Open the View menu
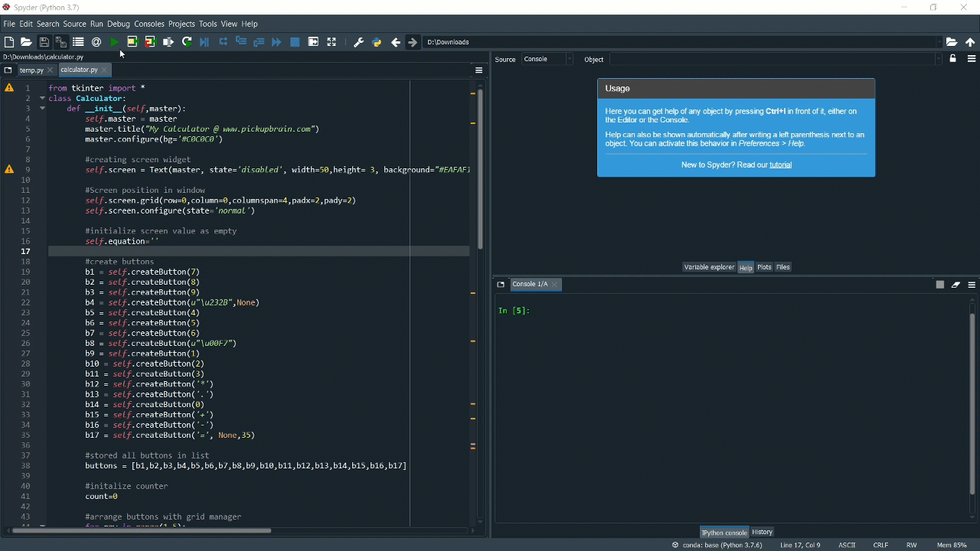Screen dimensions: 980x551 click(x=229, y=24)
